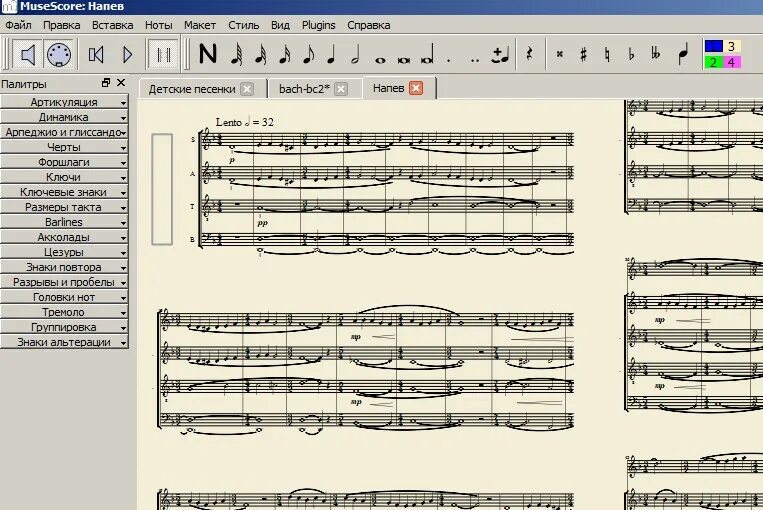763x510 pixels.
Task: Apply natural accidental
Action: 607,54
